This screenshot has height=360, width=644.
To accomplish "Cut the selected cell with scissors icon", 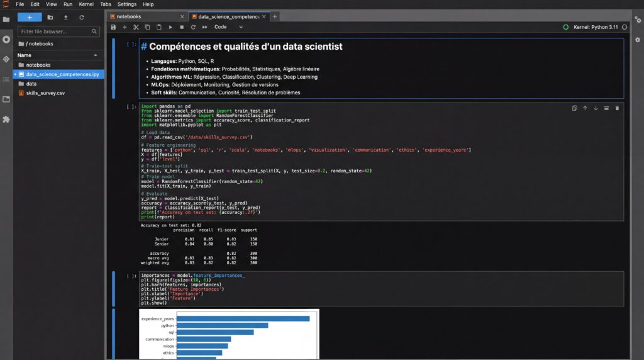I will point(136,27).
